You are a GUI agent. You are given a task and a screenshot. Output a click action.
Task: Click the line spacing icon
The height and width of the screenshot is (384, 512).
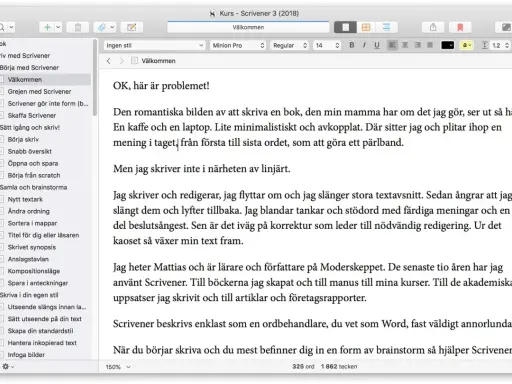tap(485, 45)
